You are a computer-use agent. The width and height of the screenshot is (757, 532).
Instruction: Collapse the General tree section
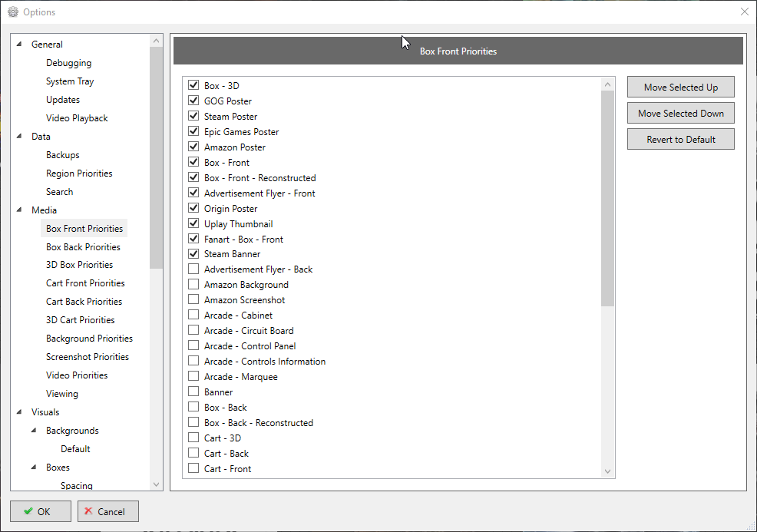(19, 44)
